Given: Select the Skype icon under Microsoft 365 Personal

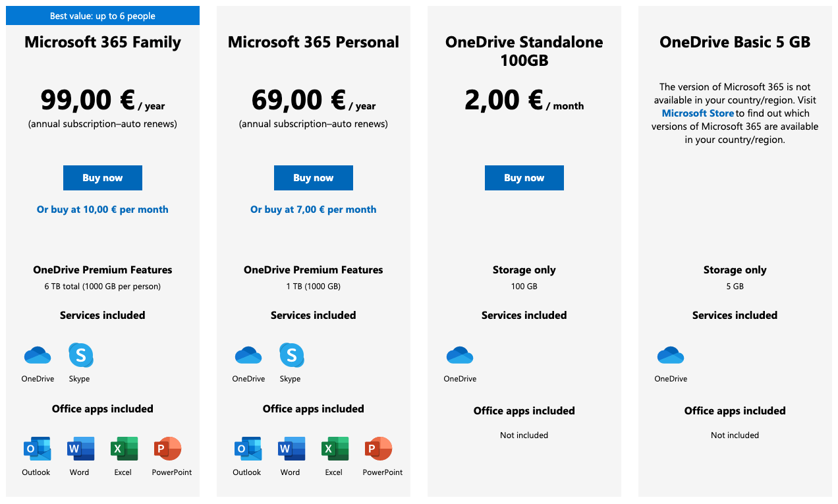Looking at the screenshot, I should click(x=291, y=354).
